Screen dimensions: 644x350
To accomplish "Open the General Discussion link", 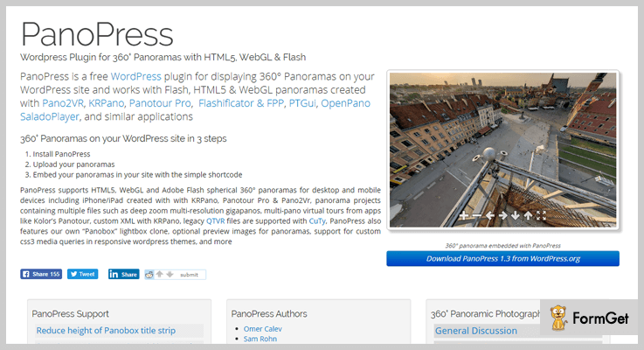I will (x=476, y=331).
